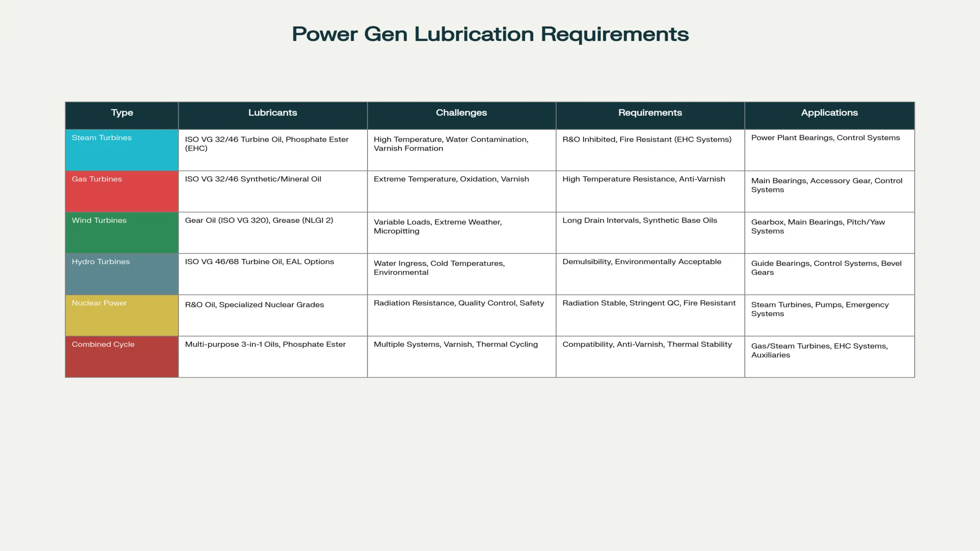Click the Multi-purpose 3-in-1 Oils cell

264,344
